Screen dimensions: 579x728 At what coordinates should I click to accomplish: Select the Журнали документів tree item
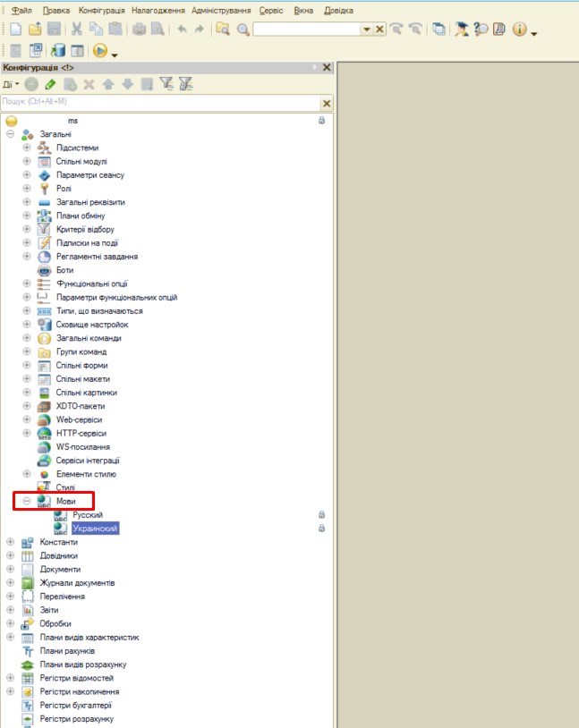(x=77, y=583)
